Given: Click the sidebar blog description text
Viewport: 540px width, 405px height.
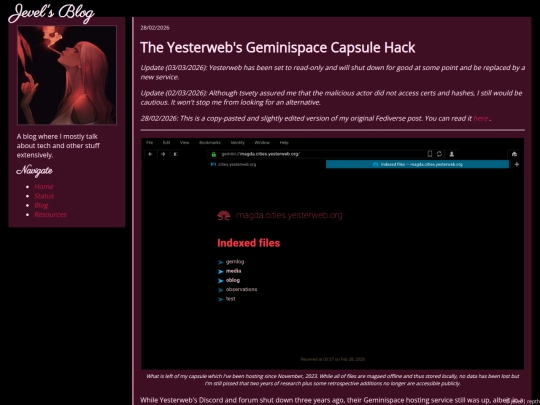Looking at the screenshot, I should point(58,146).
